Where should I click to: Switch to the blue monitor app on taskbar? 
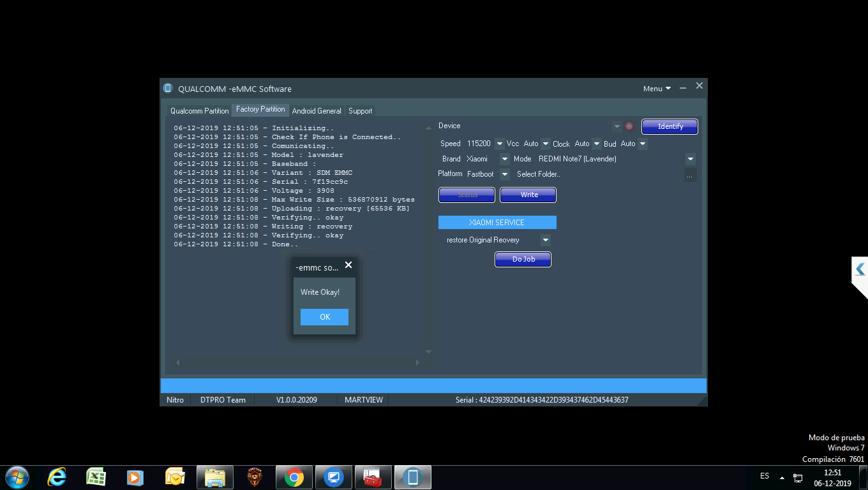point(334,477)
